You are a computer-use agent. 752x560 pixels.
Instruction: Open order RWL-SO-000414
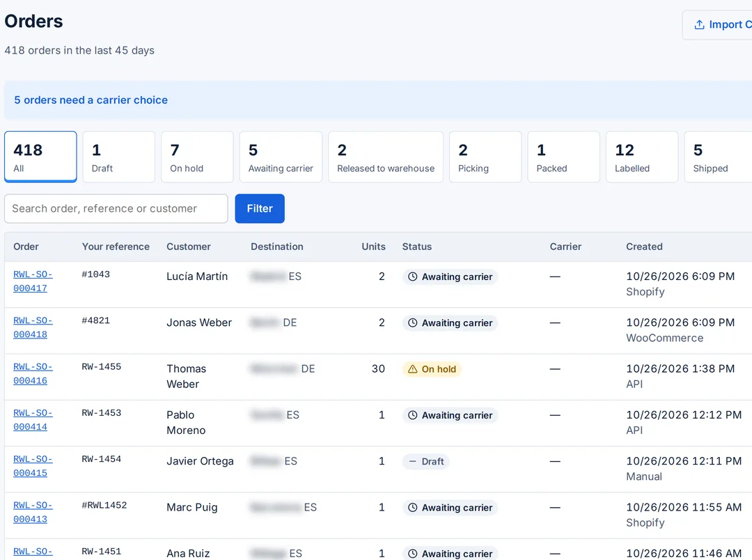(33, 420)
